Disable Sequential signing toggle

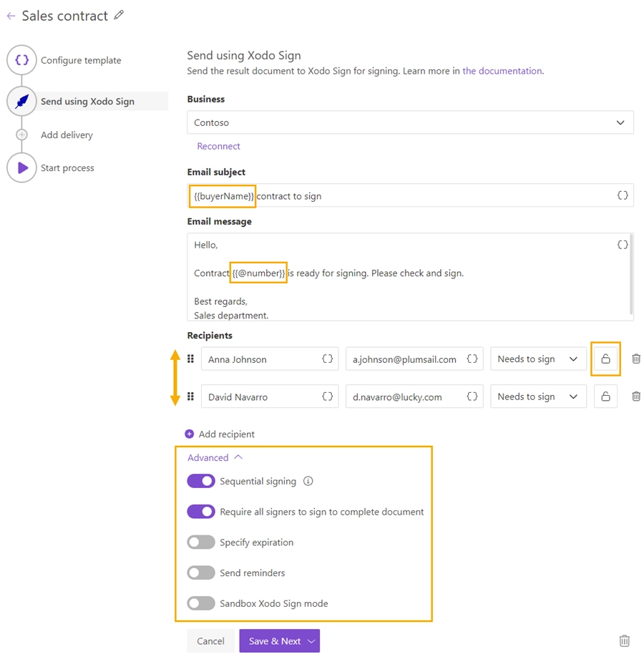click(201, 482)
